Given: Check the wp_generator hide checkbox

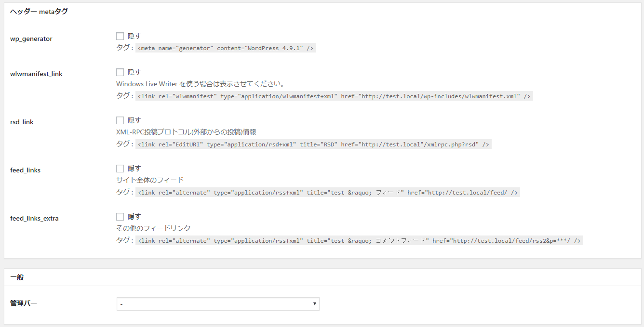Looking at the screenshot, I should coord(120,36).
